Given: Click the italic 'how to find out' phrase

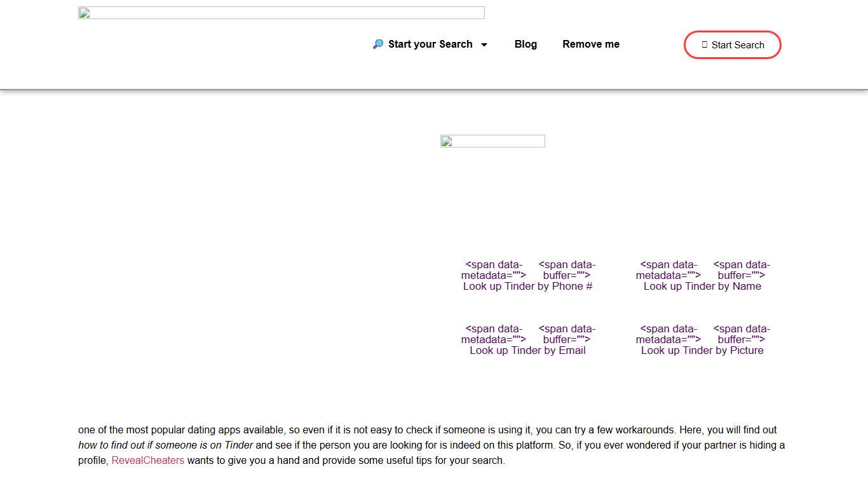Looking at the screenshot, I should (165, 445).
